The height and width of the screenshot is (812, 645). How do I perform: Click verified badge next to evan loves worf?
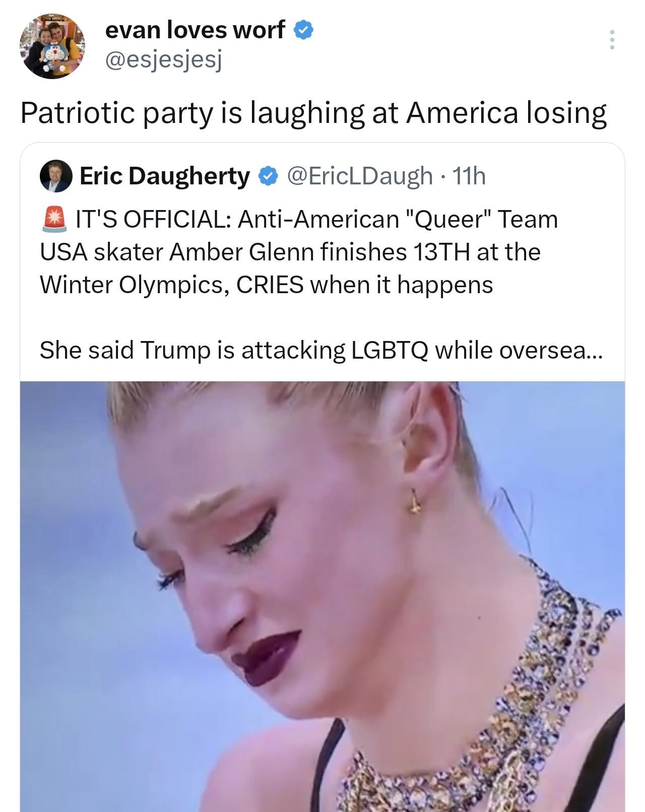pyautogui.click(x=304, y=31)
